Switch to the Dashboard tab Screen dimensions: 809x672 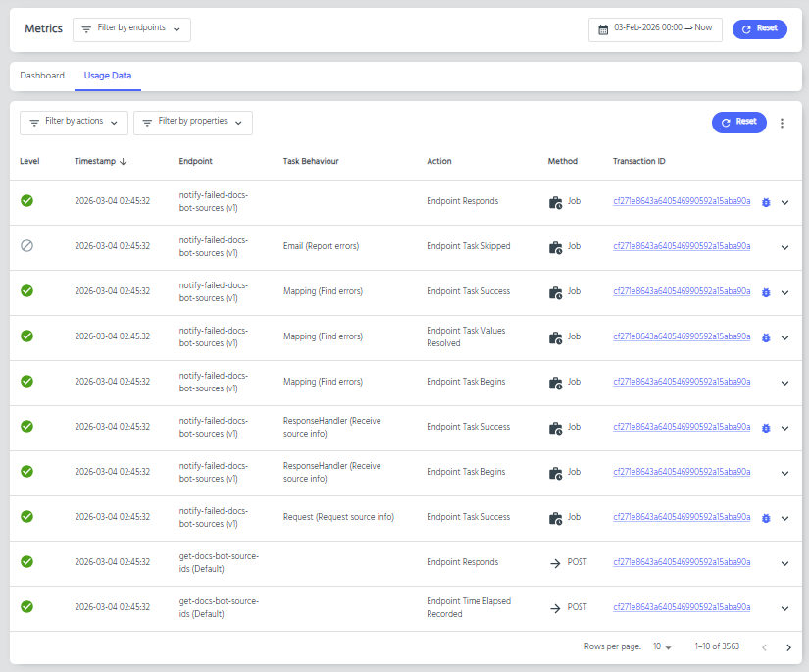tap(42, 76)
